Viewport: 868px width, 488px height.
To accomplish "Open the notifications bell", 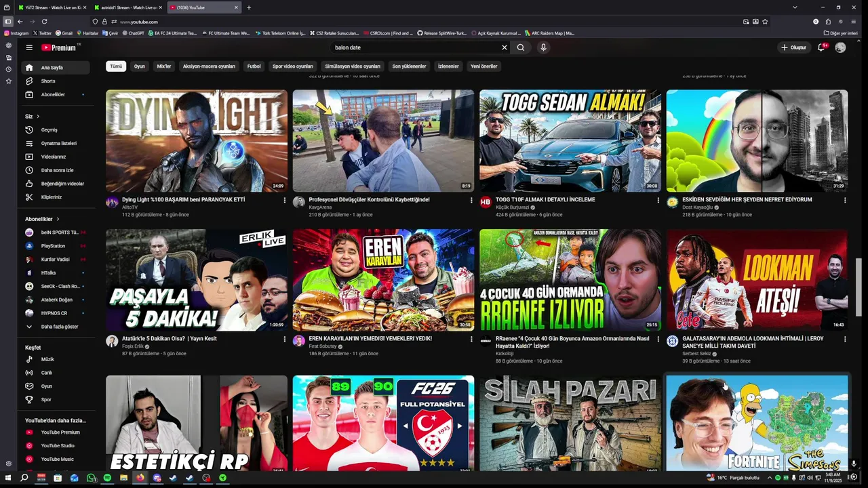I will (821, 47).
